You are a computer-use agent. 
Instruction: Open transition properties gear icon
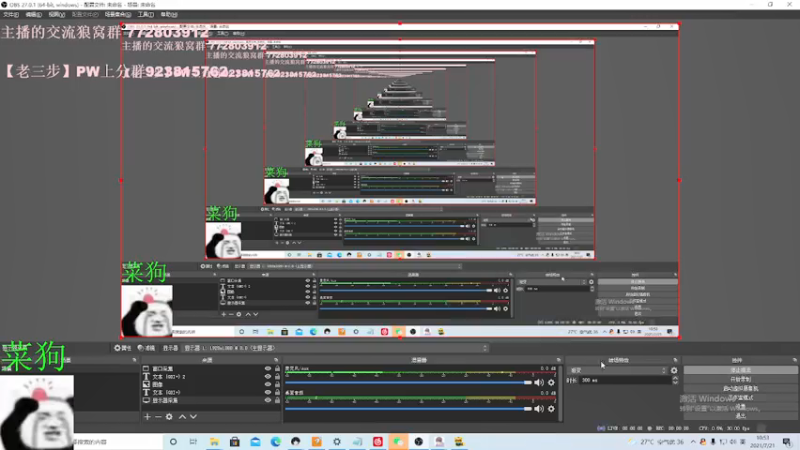pos(674,370)
